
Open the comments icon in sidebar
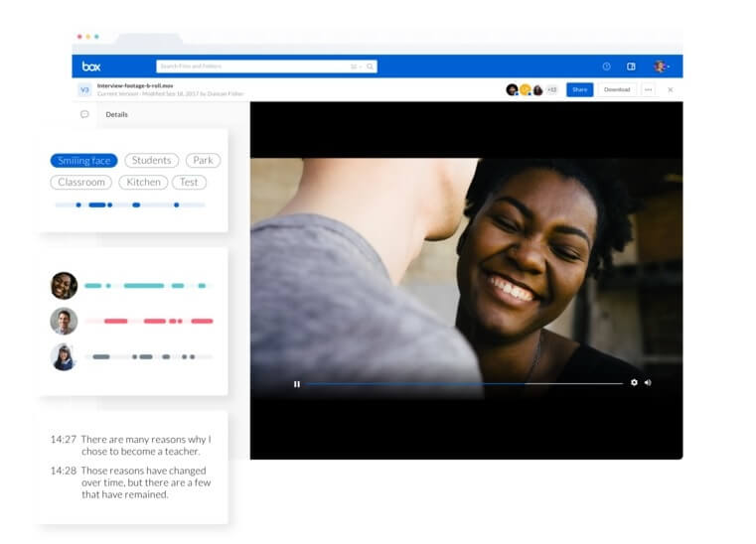84,114
